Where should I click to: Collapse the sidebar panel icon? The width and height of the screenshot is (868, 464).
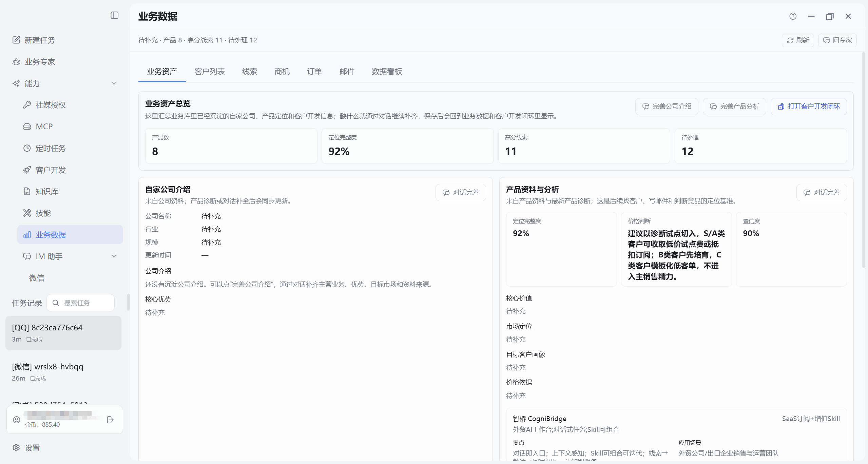coord(115,15)
